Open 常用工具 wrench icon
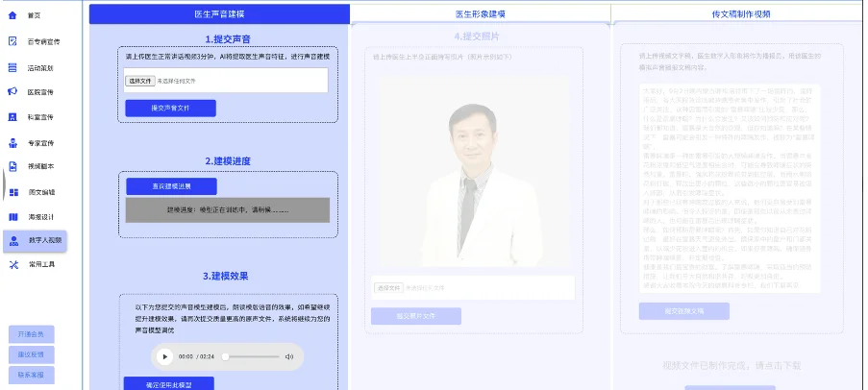This screenshot has height=390, width=868. click(13, 264)
